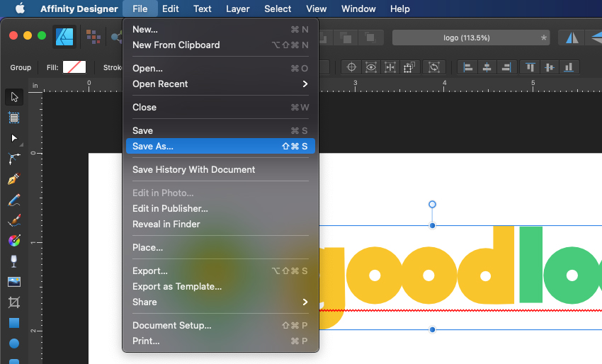Toggle Show Alignment Handles button
The width and height of the screenshot is (602, 364).
click(x=390, y=67)
